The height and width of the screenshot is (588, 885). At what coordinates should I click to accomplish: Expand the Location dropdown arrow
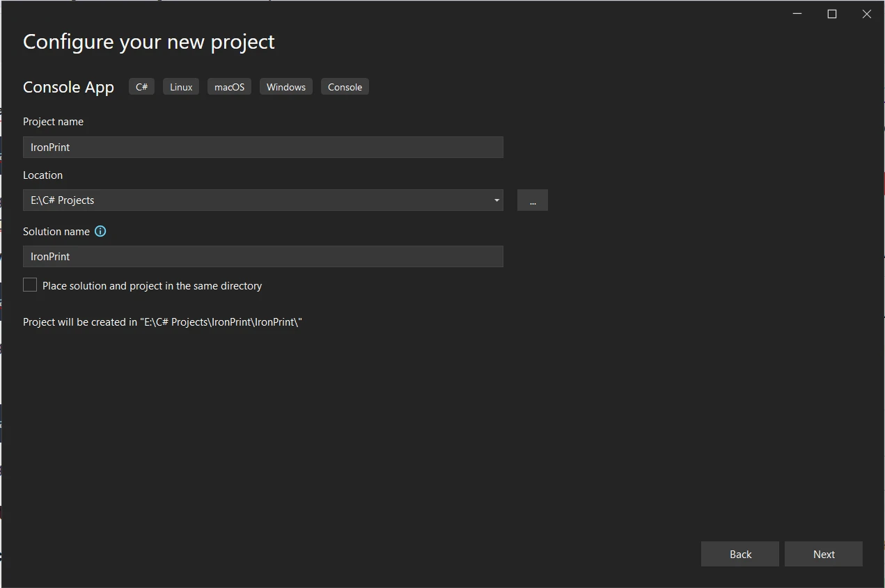[496, 200]
